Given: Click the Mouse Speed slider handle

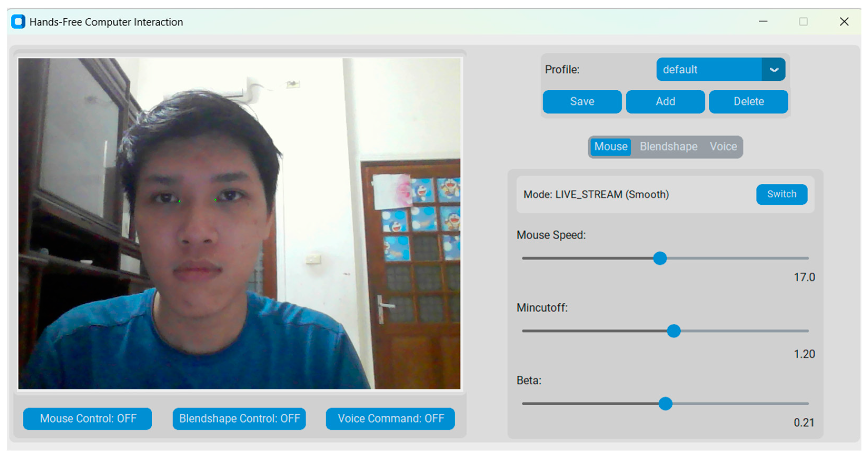Looking at the screenshot, I should pyautogui.click(x=660, y=258).
